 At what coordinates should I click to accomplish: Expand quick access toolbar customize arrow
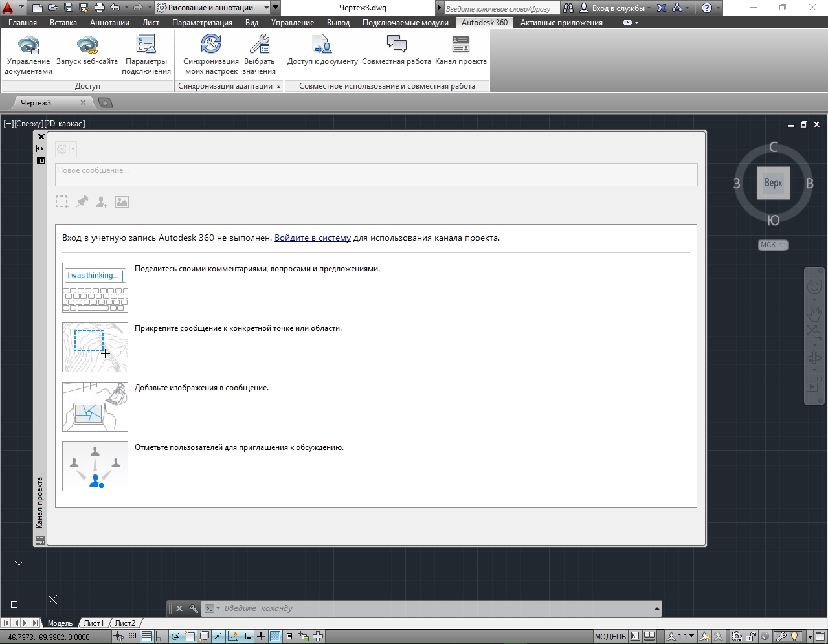(x=276, y=8)
